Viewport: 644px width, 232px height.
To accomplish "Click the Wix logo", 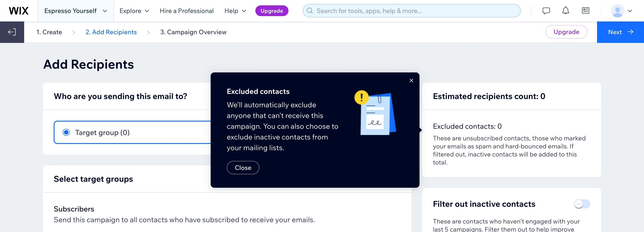I will [19, 11].
